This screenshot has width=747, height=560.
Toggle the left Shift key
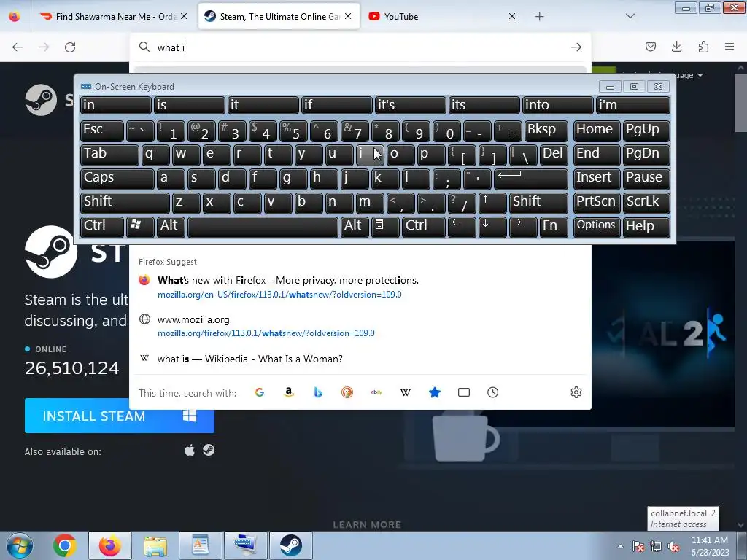click(125, 203)
